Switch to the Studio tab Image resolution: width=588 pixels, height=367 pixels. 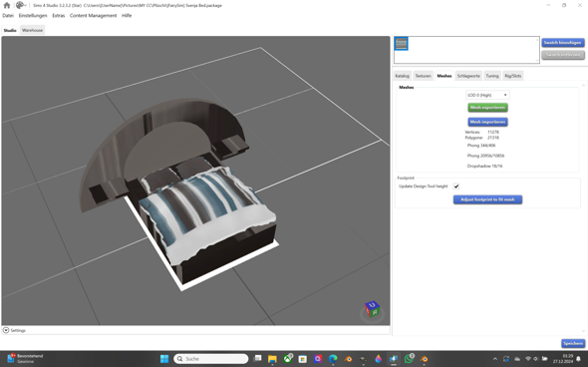(10, 30)
